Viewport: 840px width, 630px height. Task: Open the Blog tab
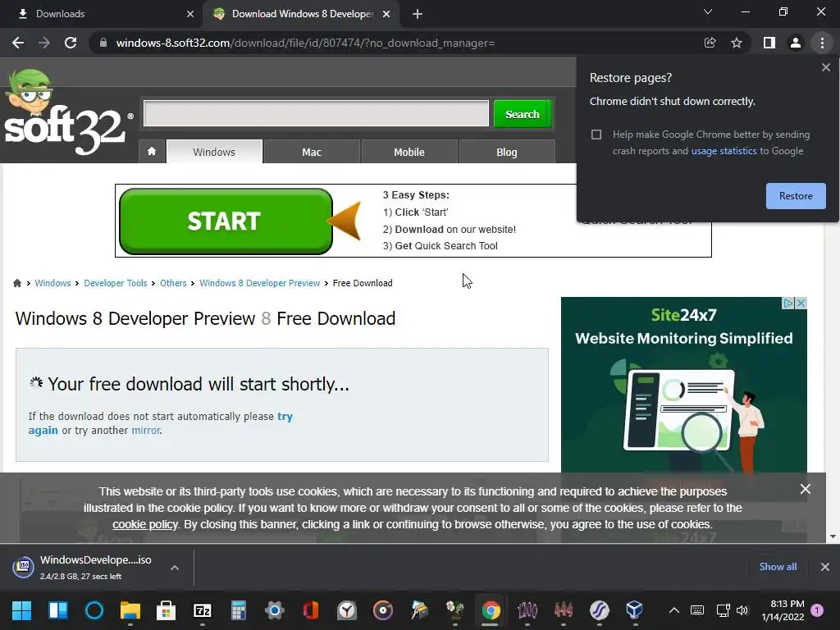click(x=507, y=152)
